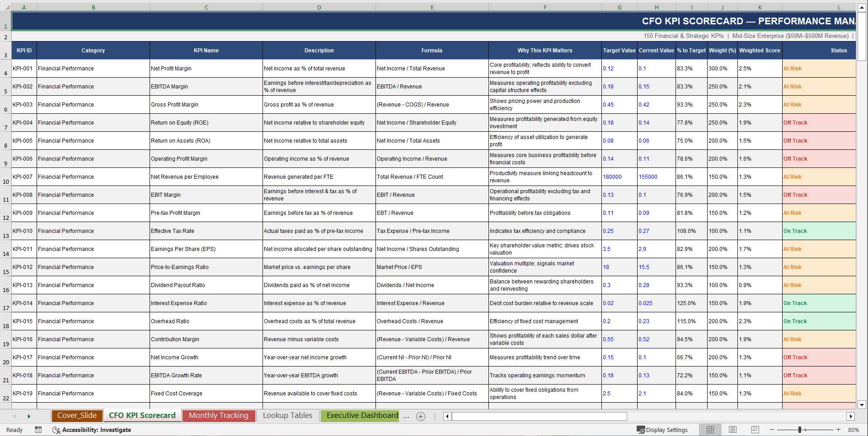
Task: Start macro recording from the status bar icon
Action: pos(38,430)
